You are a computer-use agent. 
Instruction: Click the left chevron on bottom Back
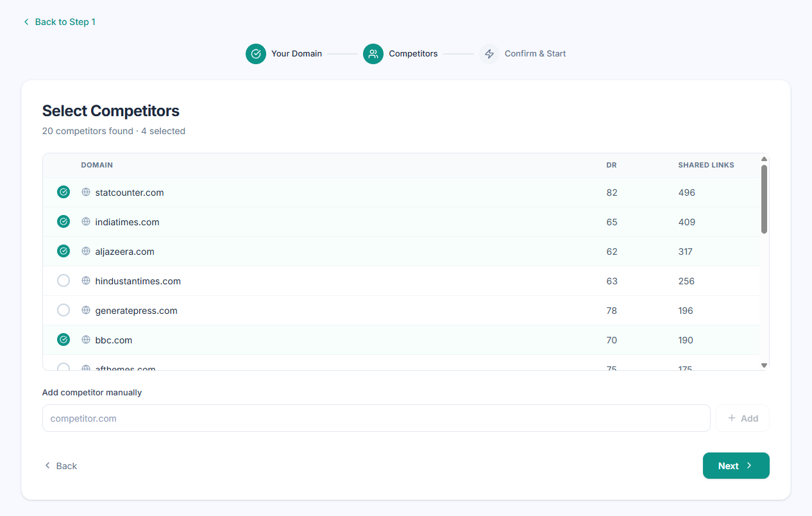click(47, 465)
